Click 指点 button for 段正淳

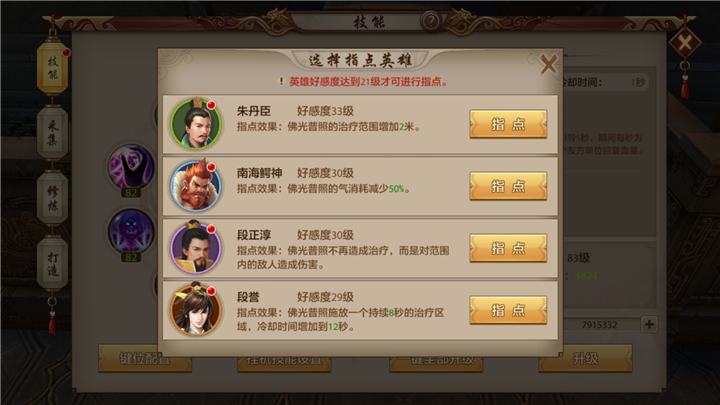[508, 248]
